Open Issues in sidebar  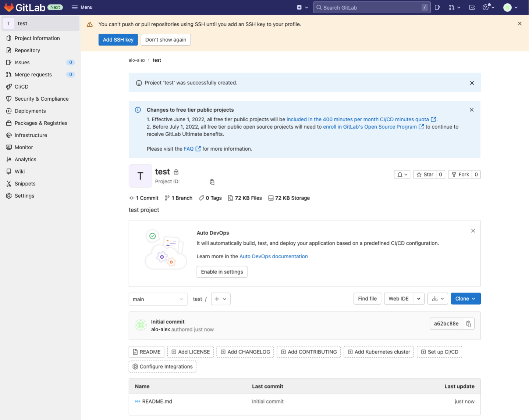click(x=40, y=62)
